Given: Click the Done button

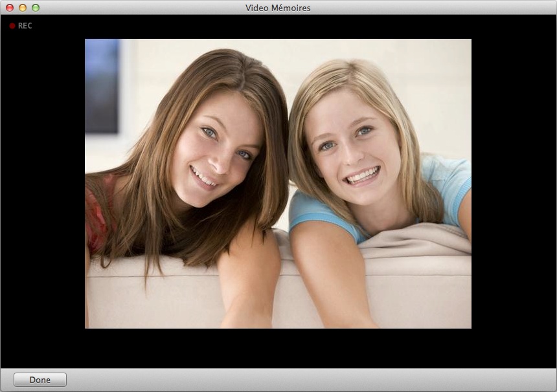Looking at the screenshot, I should 40,380.
